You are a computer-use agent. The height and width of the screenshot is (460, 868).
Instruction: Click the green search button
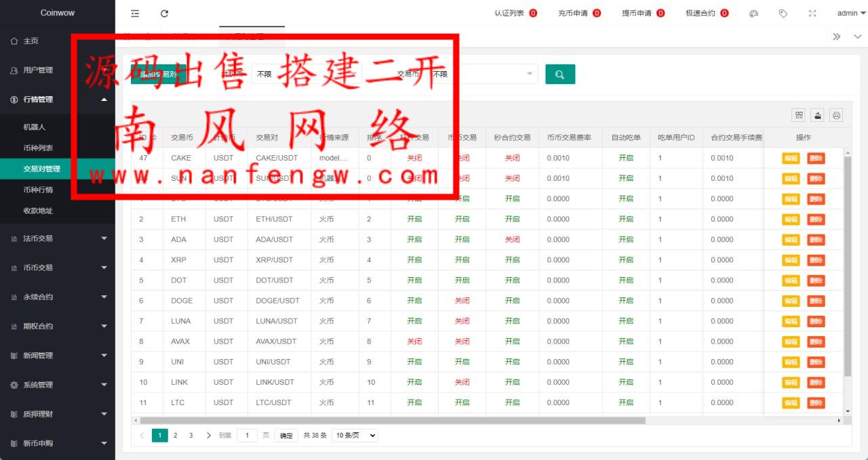[559, 75]
